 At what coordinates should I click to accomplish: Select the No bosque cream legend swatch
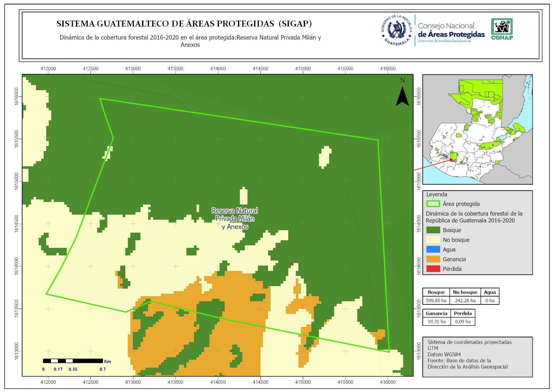click(x=433, y=240)
